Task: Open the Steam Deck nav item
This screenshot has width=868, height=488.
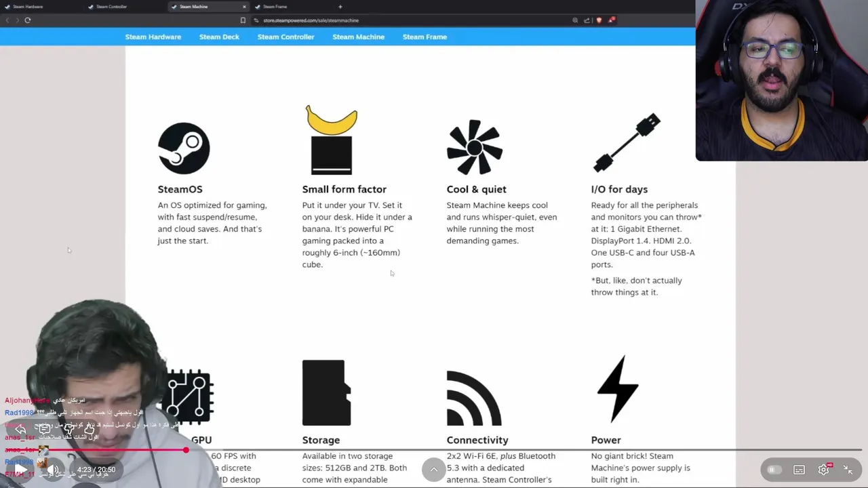Action: coord(219,37)
